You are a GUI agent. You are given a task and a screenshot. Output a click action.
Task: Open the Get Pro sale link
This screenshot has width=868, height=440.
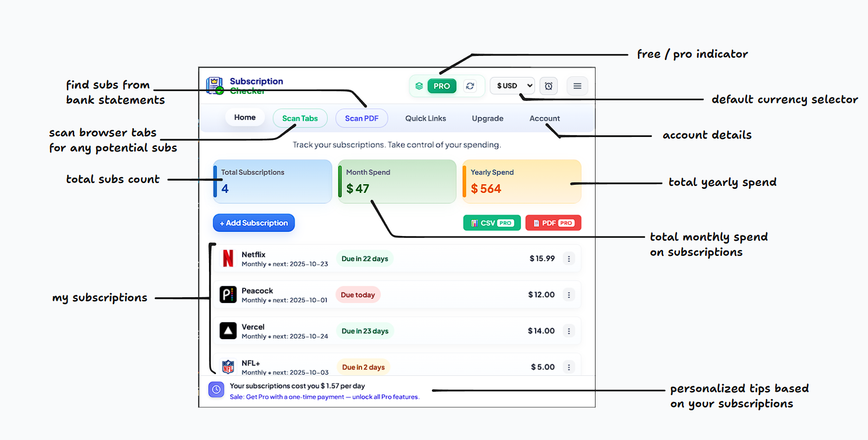click(324, 397)
